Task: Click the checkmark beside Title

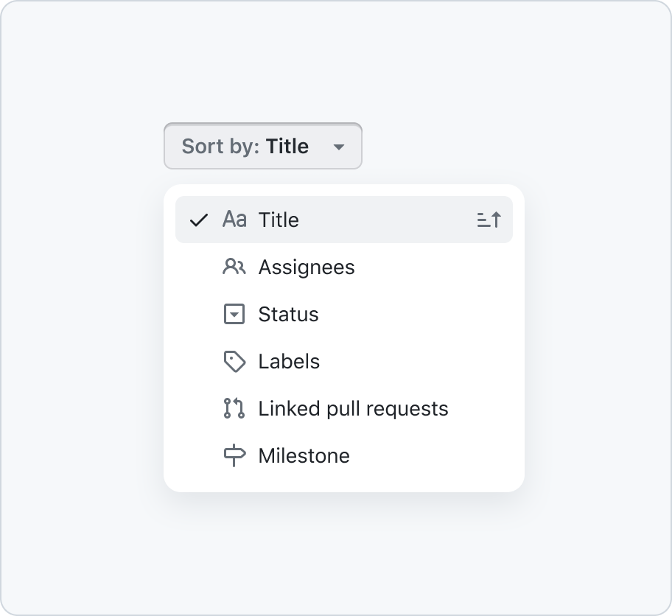Action: pyautogui.click(x=199, y=220)
